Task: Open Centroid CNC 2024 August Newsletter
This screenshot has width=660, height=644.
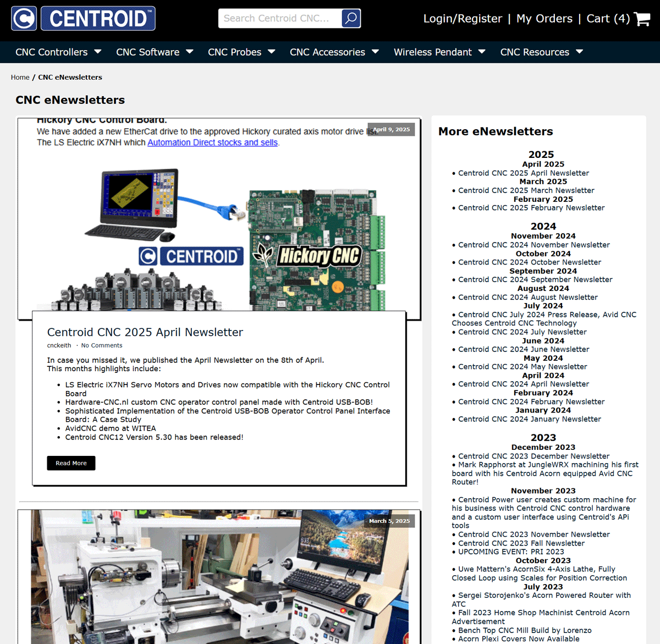Action: 528,298
